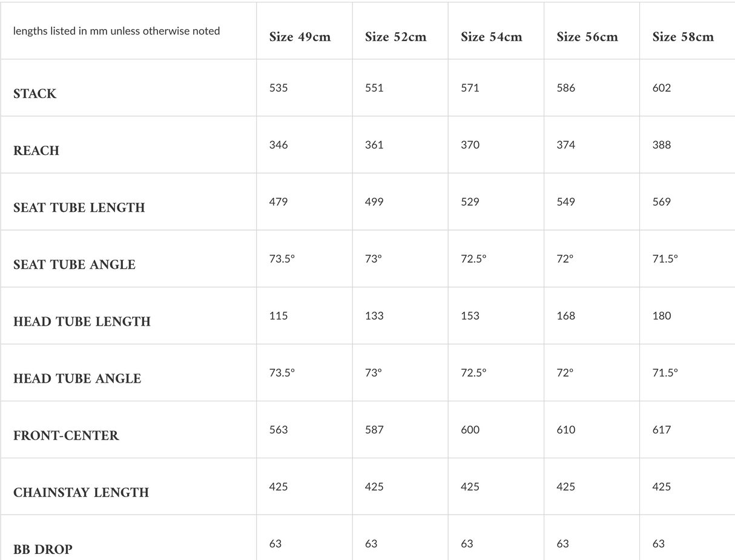Click the lengths listed in mm note
Screen dimensions: 735x560
click(x=116, y=31)
